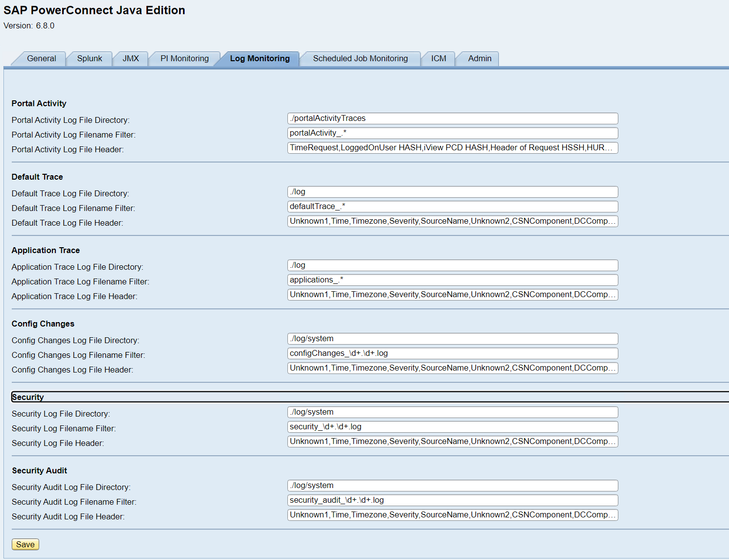
Task: Click Portal Activity Log File Header field
Action: (x=452, y=148)
